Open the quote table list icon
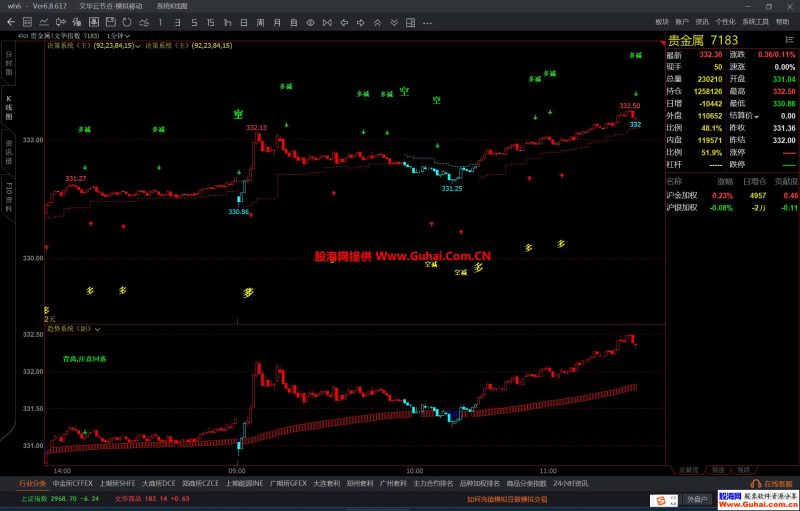Image resolution: width=800 pixels, height=511 pixels. click(28, 22)
